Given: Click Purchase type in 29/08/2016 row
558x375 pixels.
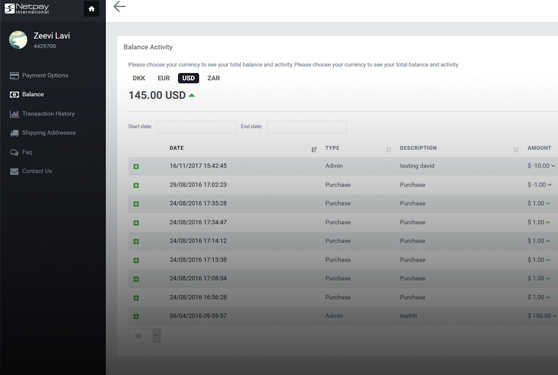Looking at the screenshot, I should pos(338,185).
